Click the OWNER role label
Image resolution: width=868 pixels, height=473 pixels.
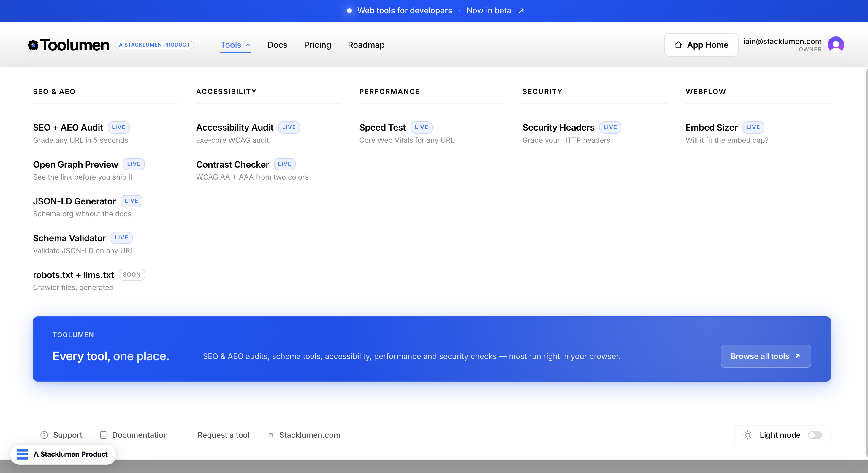[x=810, y=50]
